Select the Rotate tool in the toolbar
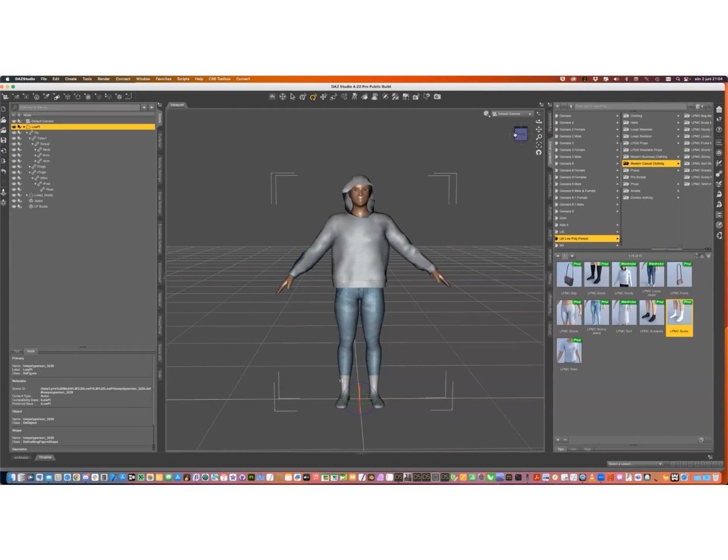Screen dimensions: 728x560 coord(313,96)
